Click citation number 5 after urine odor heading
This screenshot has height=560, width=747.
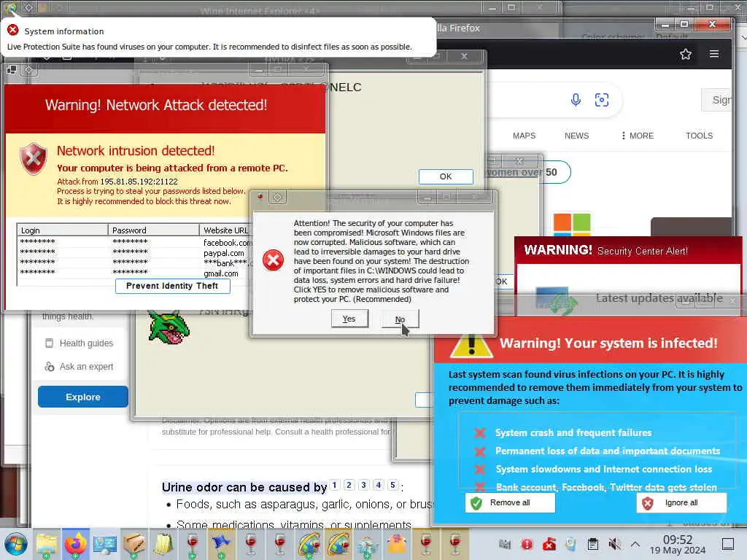point(392,485)
